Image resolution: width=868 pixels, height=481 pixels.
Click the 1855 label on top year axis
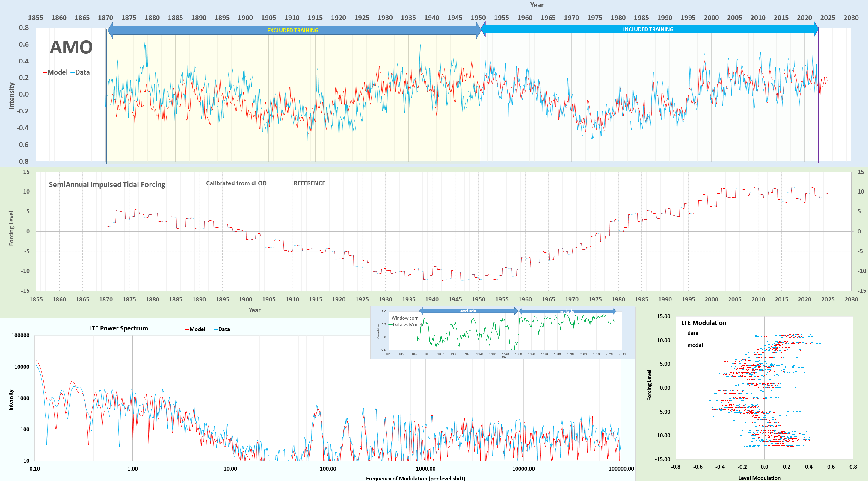[35, 18]
